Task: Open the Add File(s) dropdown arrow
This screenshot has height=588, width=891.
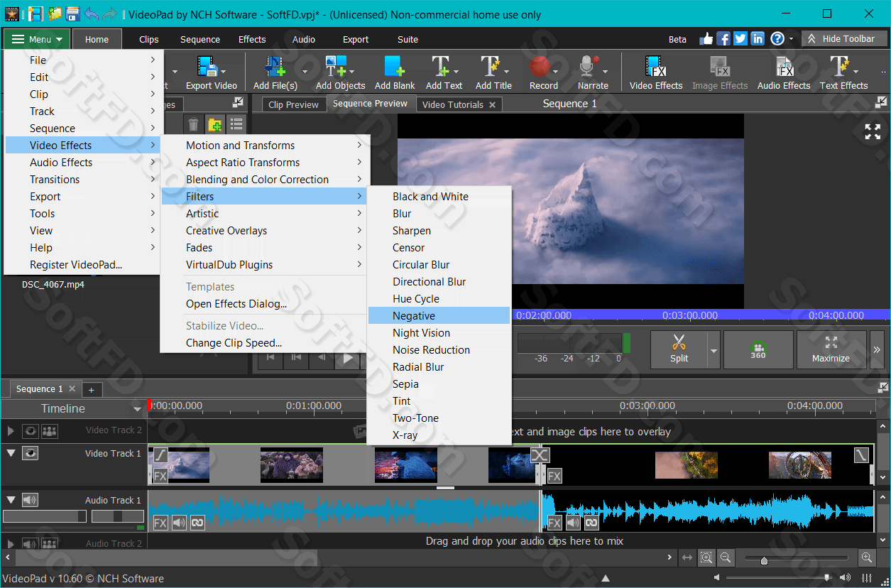Action: [x=305, y=71]
